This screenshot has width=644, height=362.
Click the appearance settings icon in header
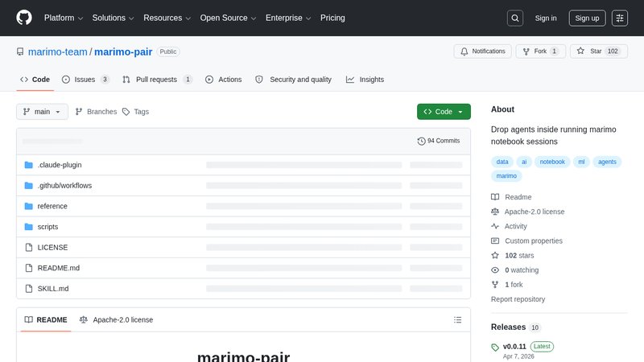[x=619, y=18]
